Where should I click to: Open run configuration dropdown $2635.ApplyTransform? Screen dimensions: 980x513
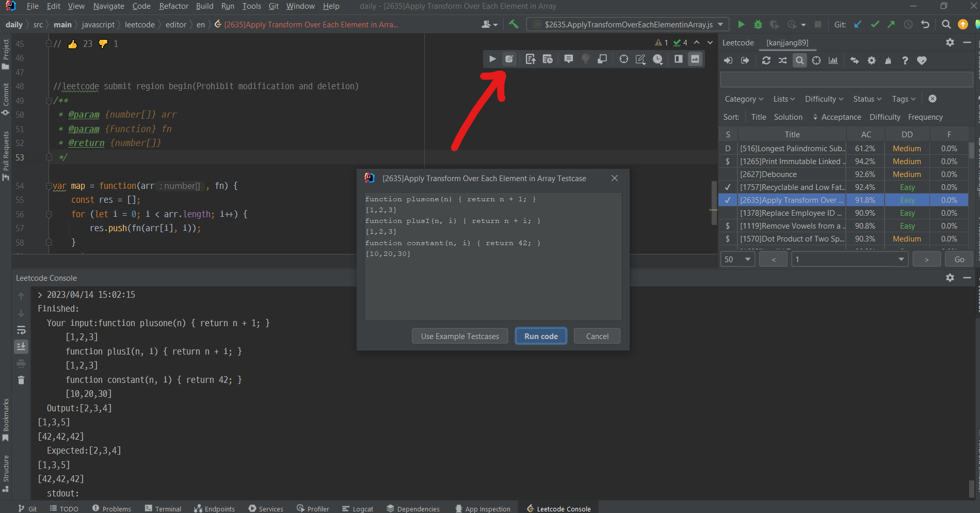(628, 24)
